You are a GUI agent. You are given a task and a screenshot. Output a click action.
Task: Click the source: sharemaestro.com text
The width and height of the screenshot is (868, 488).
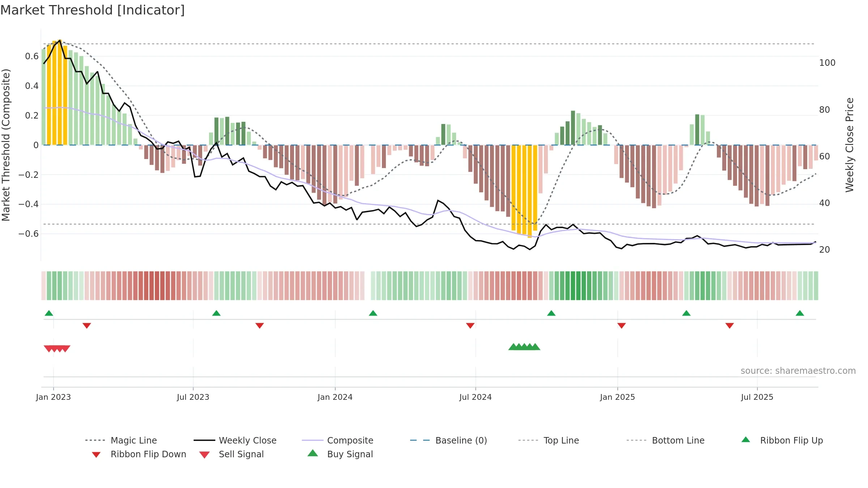tap(798, 371)
